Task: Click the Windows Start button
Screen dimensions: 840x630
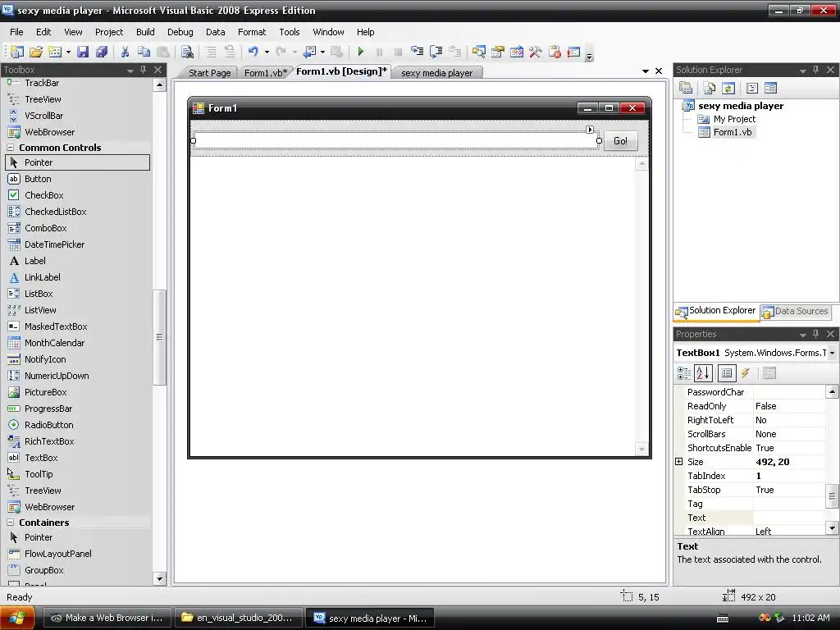Action: click(x=17, y=618)
